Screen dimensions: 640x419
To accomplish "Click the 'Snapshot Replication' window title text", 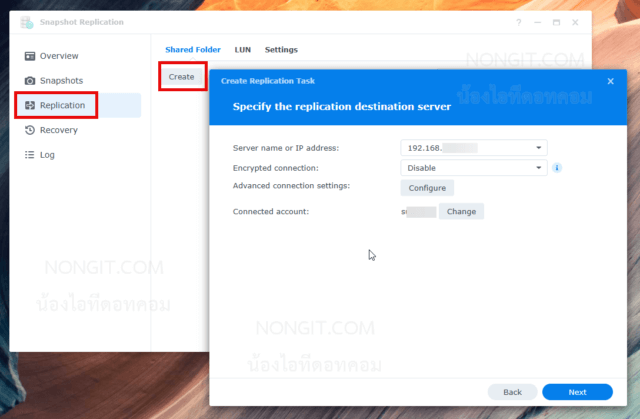I will tap(82, 22).
